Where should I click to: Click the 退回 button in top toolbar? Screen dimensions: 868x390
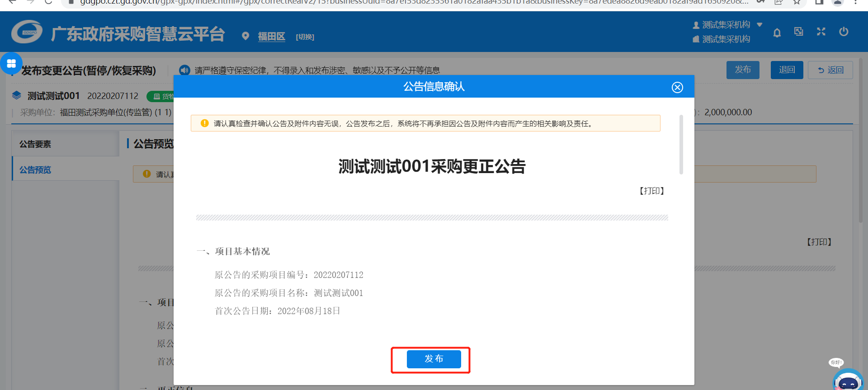click(787, 70)
